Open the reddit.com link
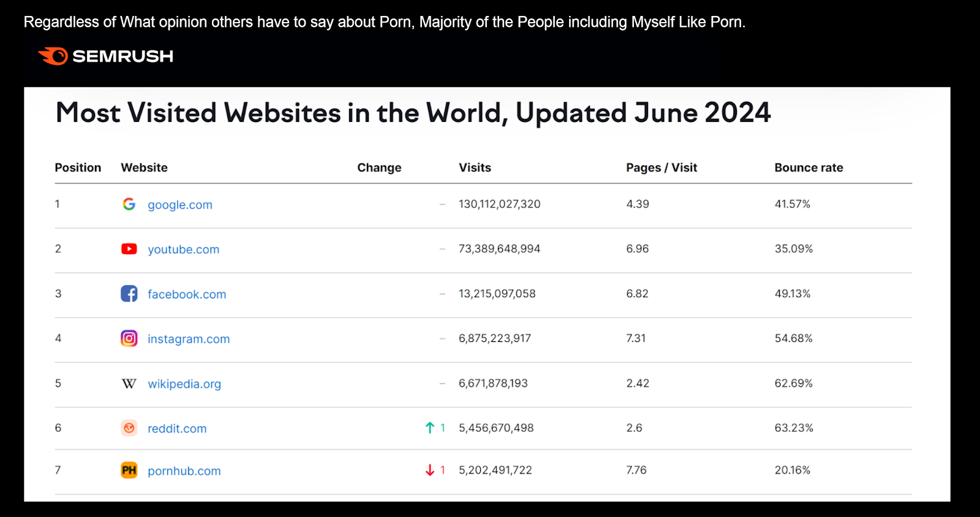 (177, 429)
